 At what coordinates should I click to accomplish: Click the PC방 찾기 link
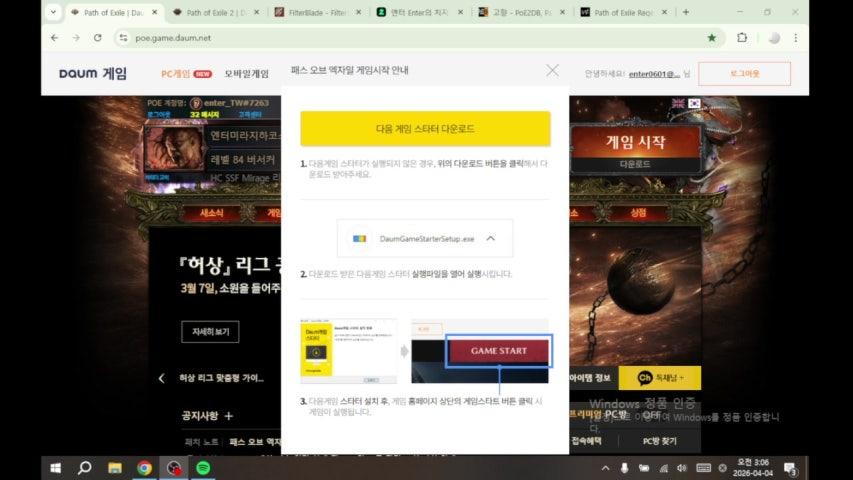[x=659, y=441]
